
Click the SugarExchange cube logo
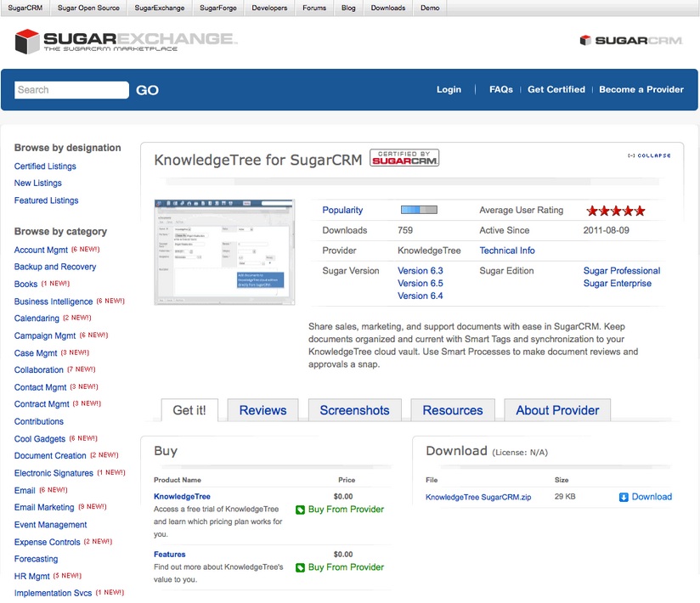point(27,42)
